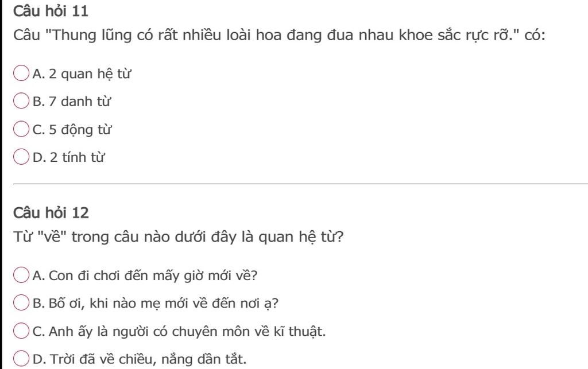Click the answer text "A. 2 quan hệ từ"
Screen dimensions: 588x369
point(75,73)
